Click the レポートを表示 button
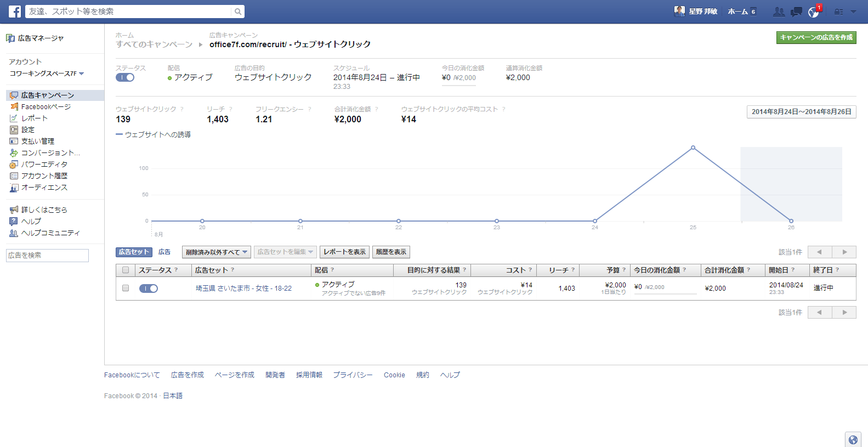Screen dimensions: 868x447 (x=344, y=252)
